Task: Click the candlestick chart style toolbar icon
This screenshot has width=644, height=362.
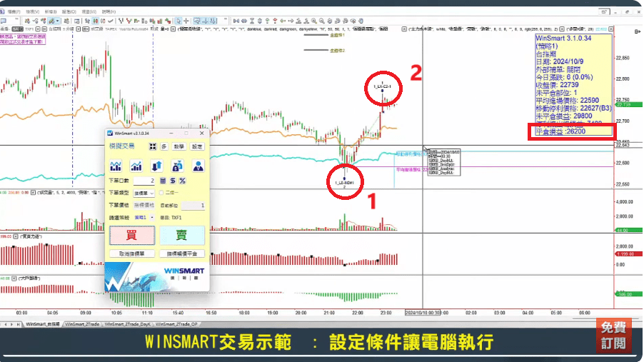Action: [x=95, y=21]
